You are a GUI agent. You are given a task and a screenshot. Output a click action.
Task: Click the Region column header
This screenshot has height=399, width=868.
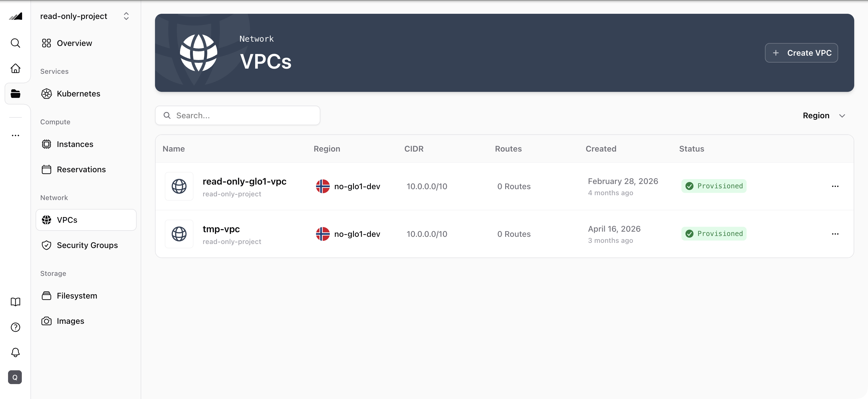click(x=327, y=149)
